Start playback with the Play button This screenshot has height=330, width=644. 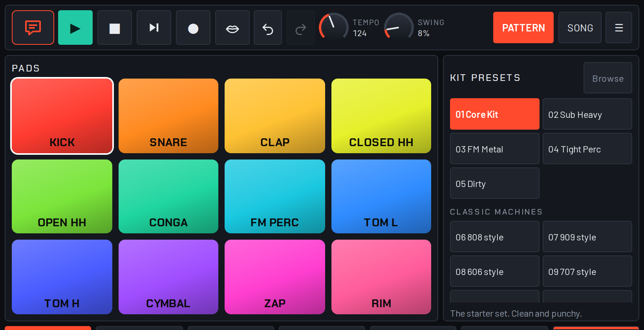click(x=75, y=27)
